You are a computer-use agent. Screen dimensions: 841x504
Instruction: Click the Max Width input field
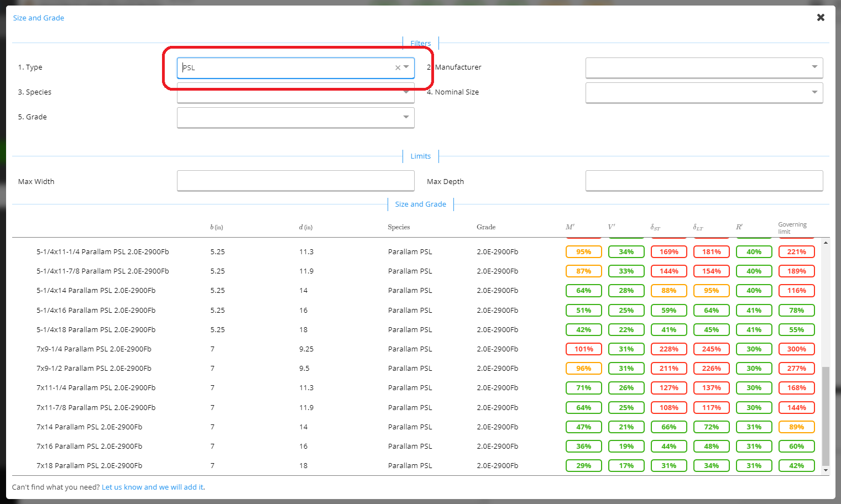(x=295, y=181)
